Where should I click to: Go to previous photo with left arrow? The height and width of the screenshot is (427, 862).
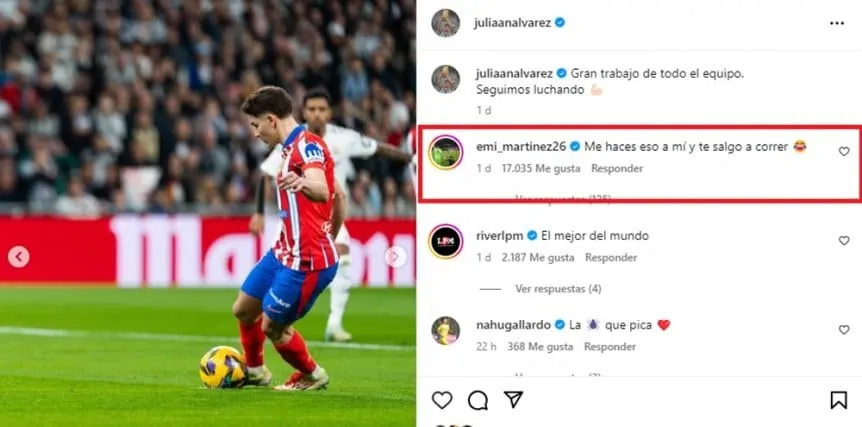pos(19,257)
